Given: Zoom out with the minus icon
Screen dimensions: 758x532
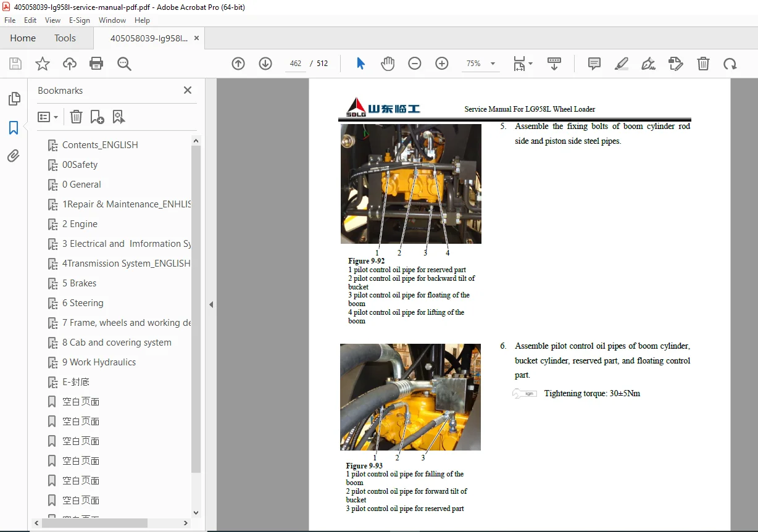Looking at the screenshot, I should [415, 64].
